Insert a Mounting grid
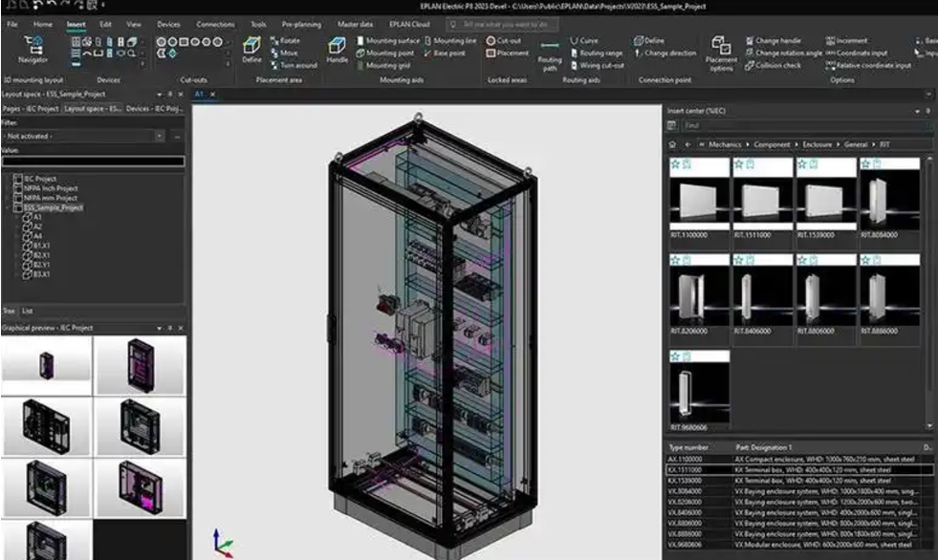 tap(382, 66)
